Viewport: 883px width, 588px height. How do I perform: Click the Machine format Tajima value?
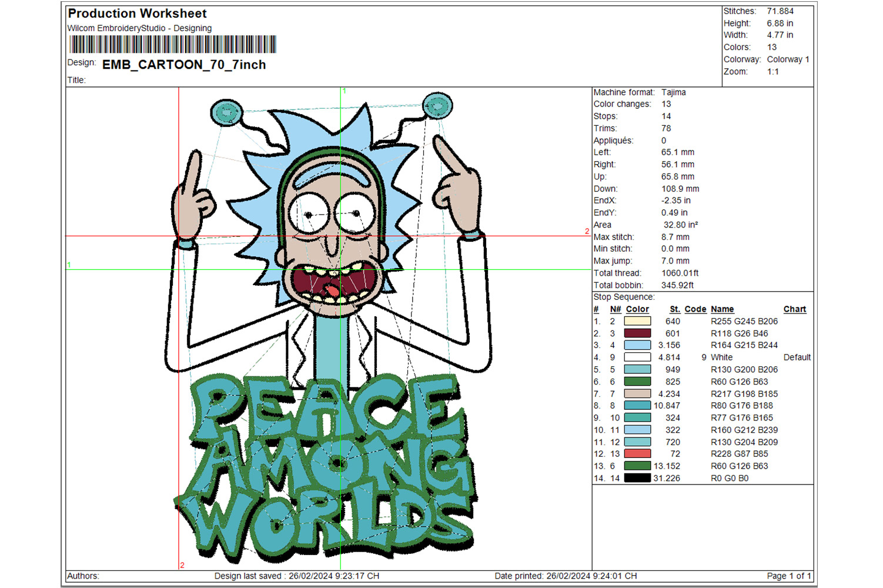pos(674,92)
